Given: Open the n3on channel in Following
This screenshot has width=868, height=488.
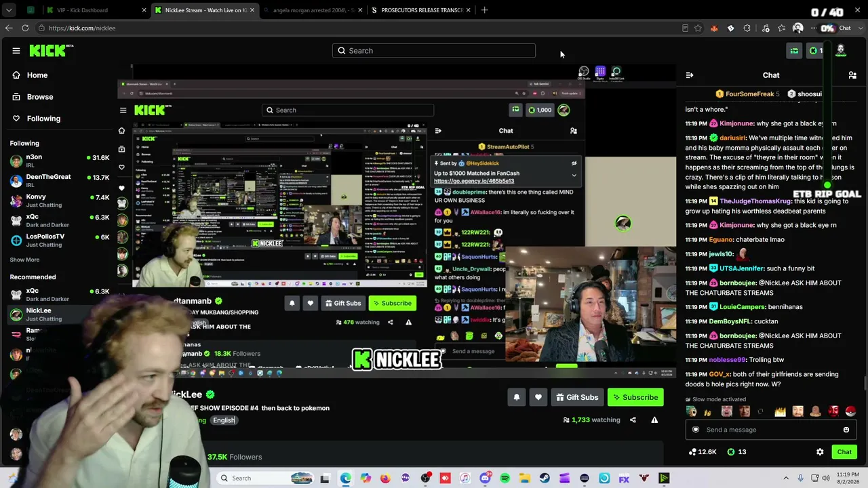Looking at the screenshot, I should [x=60, y=161].
